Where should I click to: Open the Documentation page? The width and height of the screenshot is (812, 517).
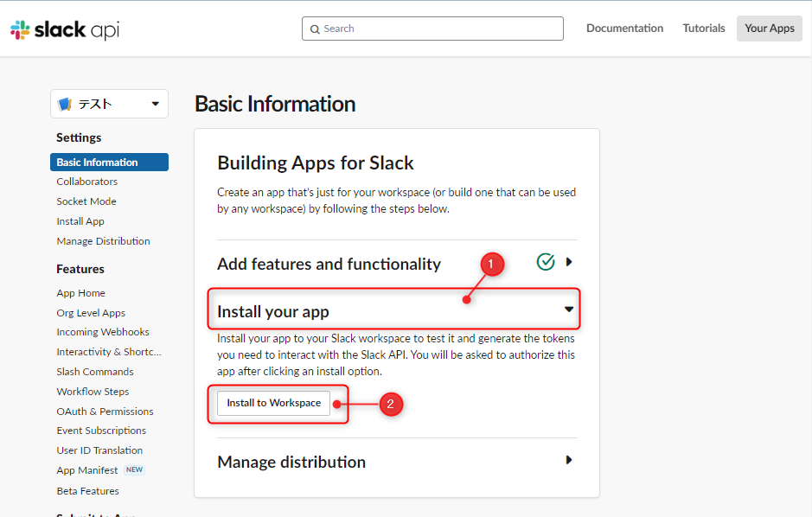[624, 28]
